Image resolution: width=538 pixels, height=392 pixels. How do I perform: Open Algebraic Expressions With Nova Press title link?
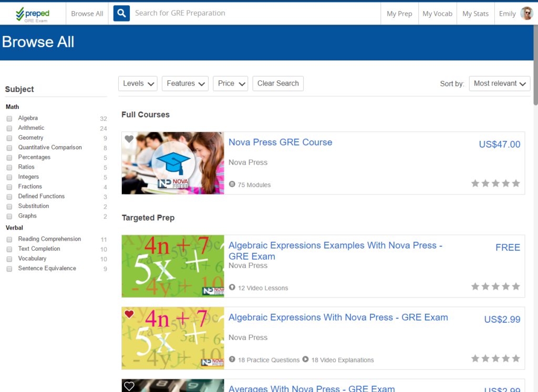(338, 317)
